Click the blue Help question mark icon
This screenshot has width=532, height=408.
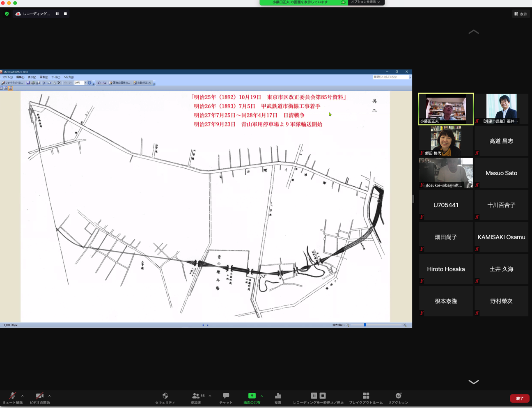coord(89,83)
